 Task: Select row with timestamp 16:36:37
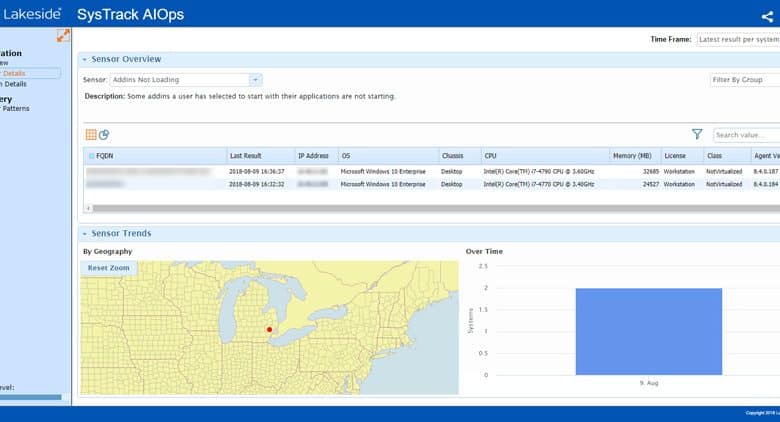click(x=432, y=171)
